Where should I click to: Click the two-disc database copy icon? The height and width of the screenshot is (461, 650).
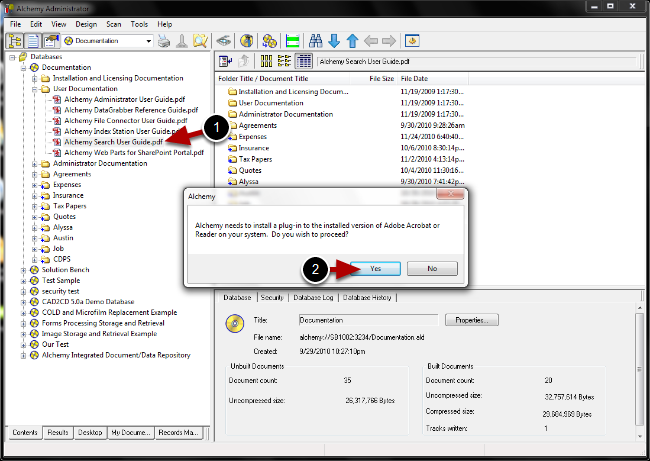269,41
